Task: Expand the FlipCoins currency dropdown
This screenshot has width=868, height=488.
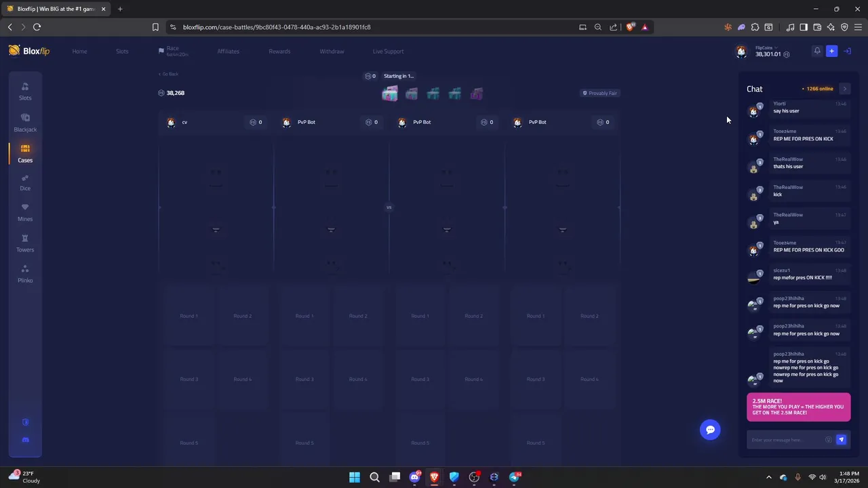Action: pyautogui.click(x=767, y=47)
